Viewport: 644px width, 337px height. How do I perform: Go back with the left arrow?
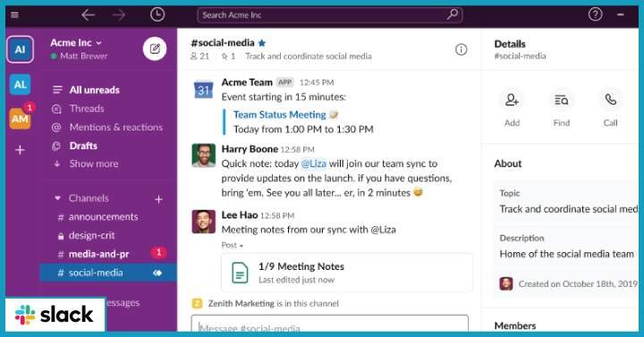(89, 15)
